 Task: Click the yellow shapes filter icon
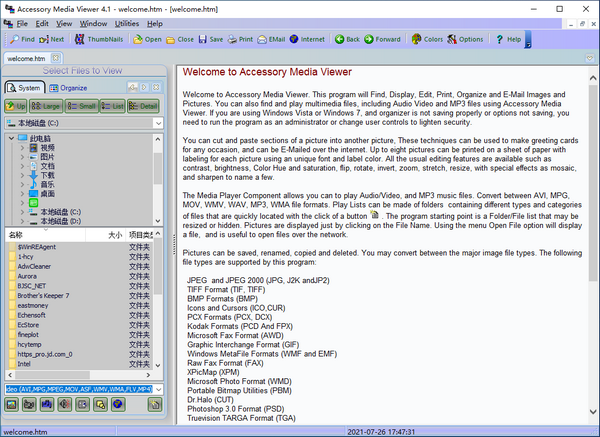point(100,404)
